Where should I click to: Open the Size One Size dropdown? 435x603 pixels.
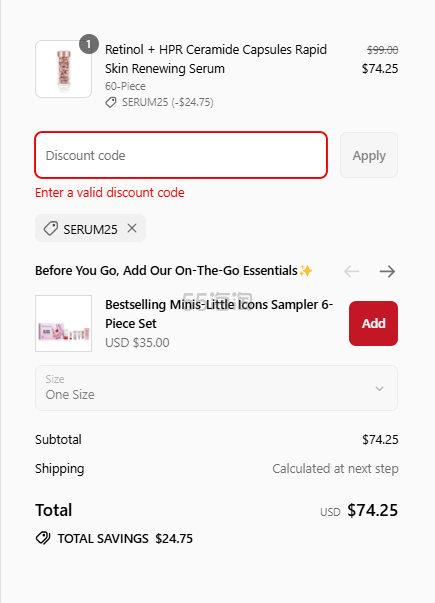(x=216, y=388)
